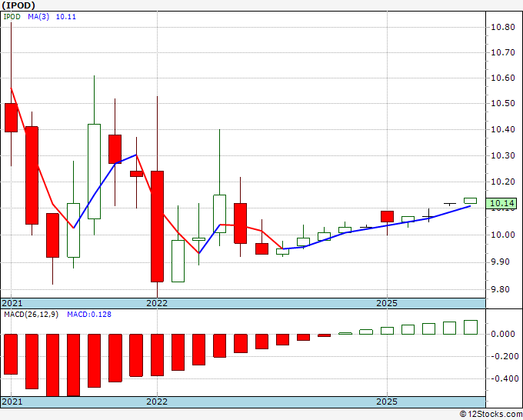Select the 2021 marker on MACD timeline
523x420 pixels.
[x=12, y=402]
